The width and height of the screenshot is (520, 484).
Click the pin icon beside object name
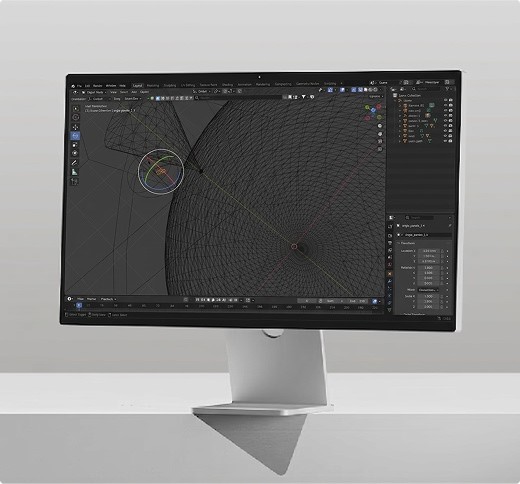pos(450,226)
